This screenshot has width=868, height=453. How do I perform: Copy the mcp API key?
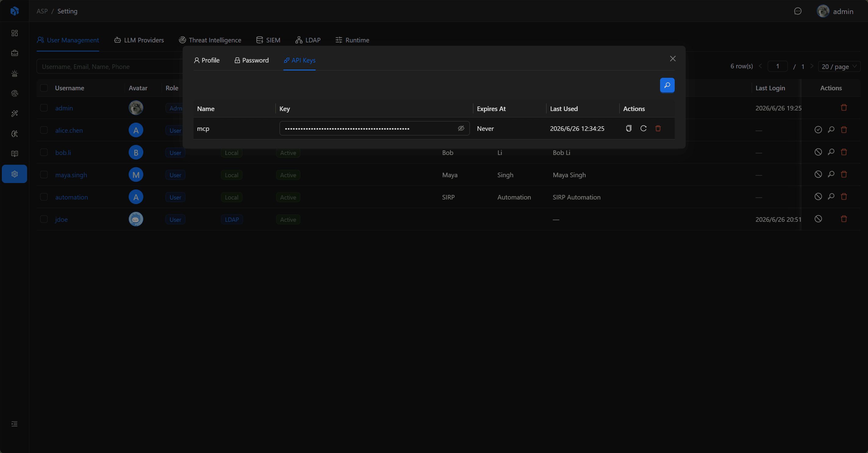pos(628,128)
